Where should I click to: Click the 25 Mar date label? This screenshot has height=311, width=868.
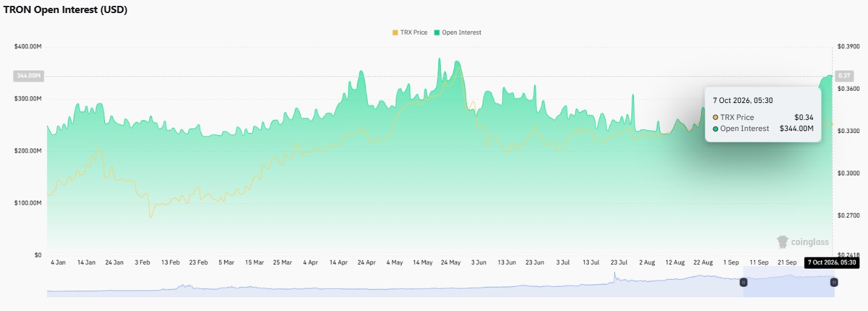(282, 262)
